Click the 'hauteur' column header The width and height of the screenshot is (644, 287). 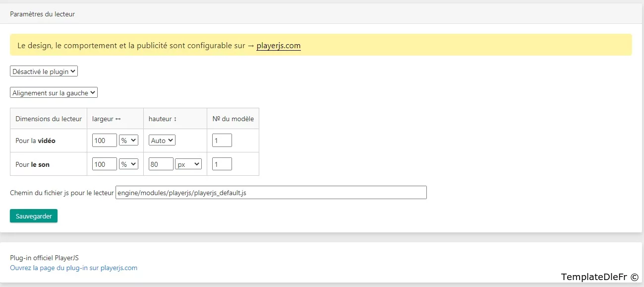(163, 119)
